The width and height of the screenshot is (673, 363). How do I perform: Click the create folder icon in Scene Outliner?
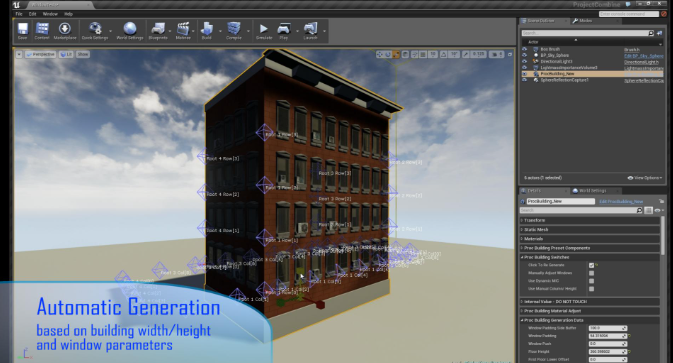[660, 33]
